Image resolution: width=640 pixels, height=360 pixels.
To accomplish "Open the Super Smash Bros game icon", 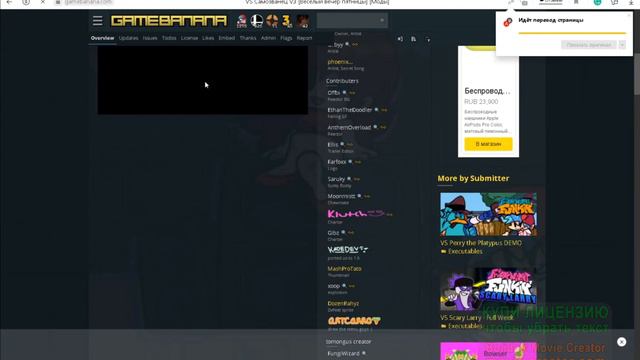I will tap(257, 21).
